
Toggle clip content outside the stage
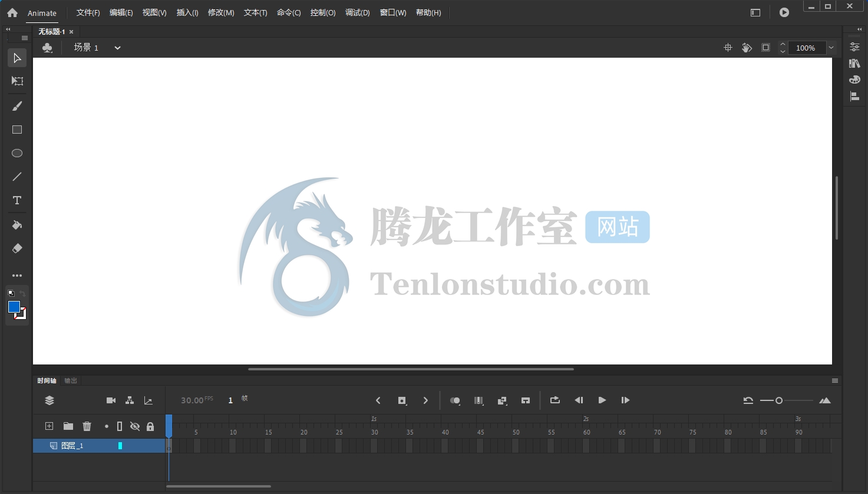[x=765, y=48]
